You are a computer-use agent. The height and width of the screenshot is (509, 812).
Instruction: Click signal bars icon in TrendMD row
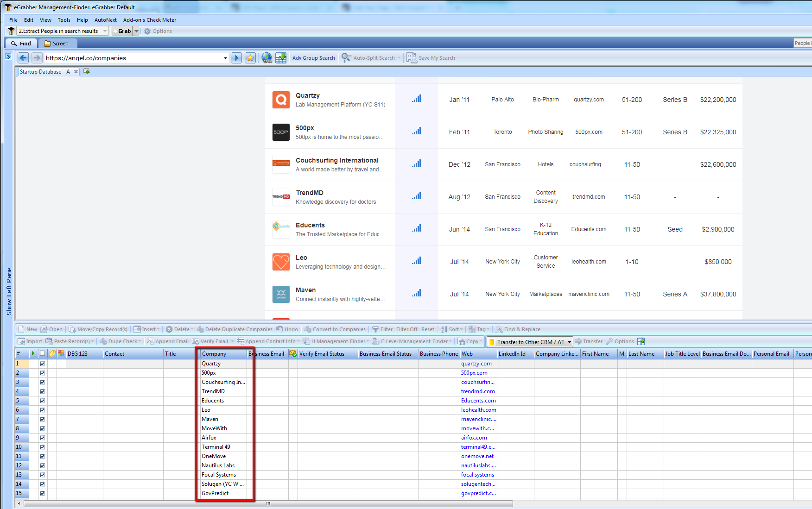point(417,196)
